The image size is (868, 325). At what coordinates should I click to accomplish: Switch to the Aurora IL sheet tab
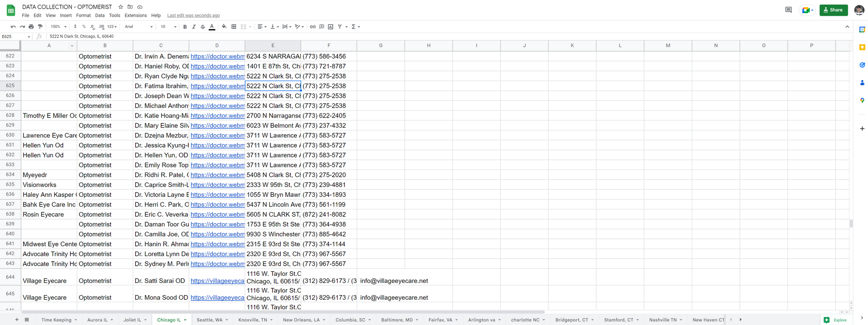tap(100, 320)
